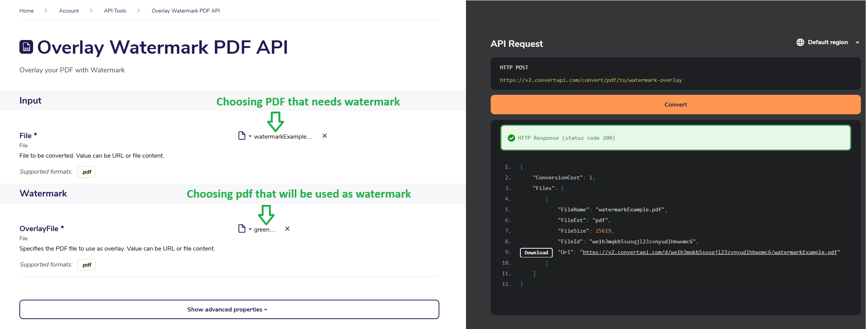Viewport: 868px width, 329px height.
Task: Click the .pdf format tag under File
Action: (86, 172)
